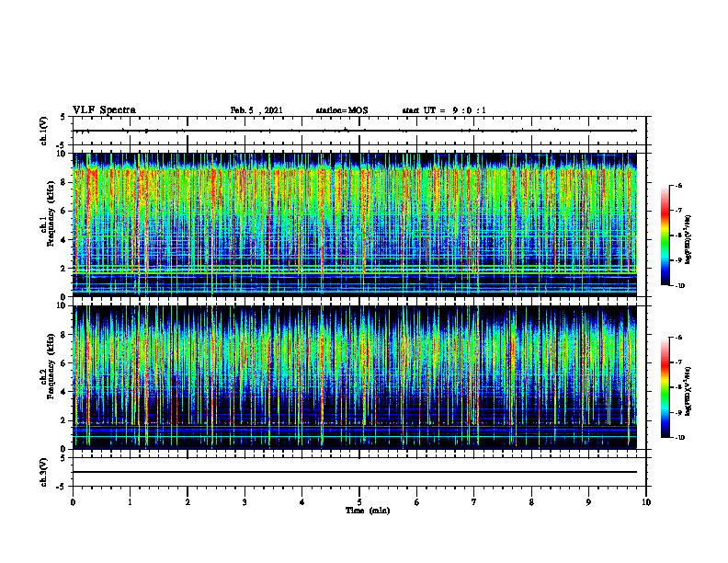Image resolution: width=728 pixels, height=563 pixels.
Task: Click the ch.2 spectrogram panel
Action: [355, 377]
